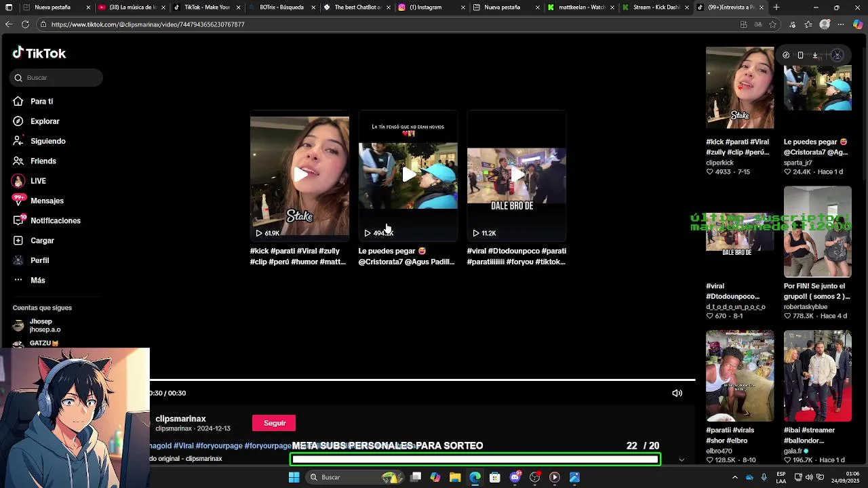
Task: Open browser settings ellipsis menu
Action: pos(842,24)
